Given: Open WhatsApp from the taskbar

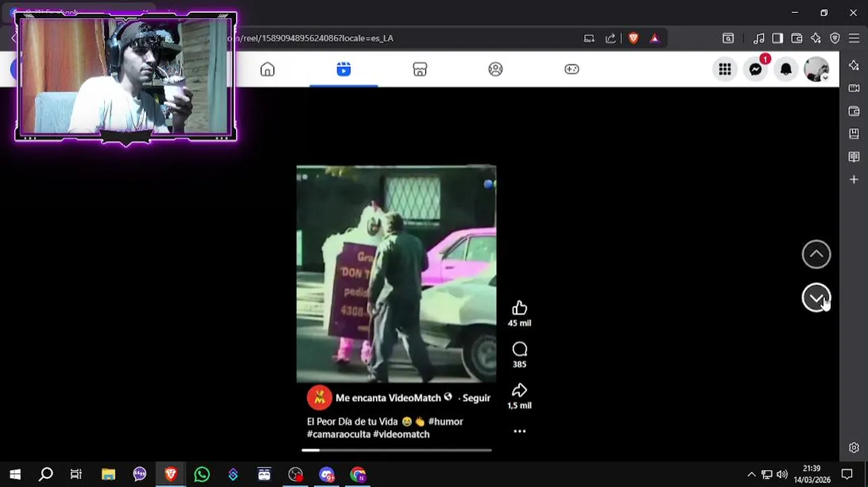Looking at the screenshot, I should pyautogui.click(x=201, y=474).
